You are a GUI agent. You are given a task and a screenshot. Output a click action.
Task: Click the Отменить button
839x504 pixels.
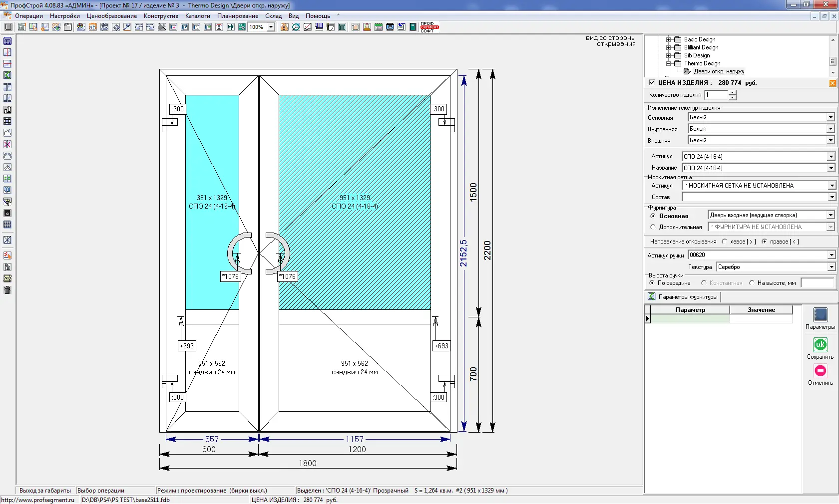tap(820, 371)
